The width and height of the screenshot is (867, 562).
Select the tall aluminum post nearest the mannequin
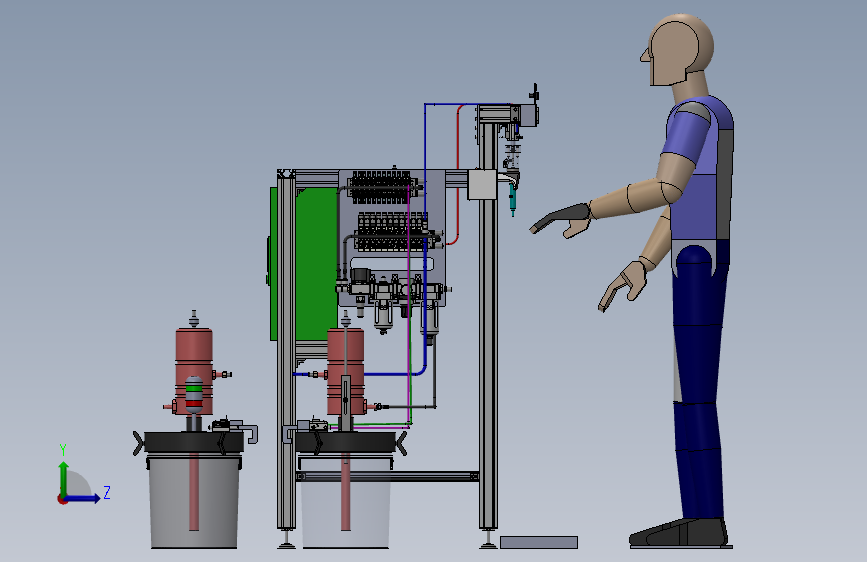click(x=488, y=326)
